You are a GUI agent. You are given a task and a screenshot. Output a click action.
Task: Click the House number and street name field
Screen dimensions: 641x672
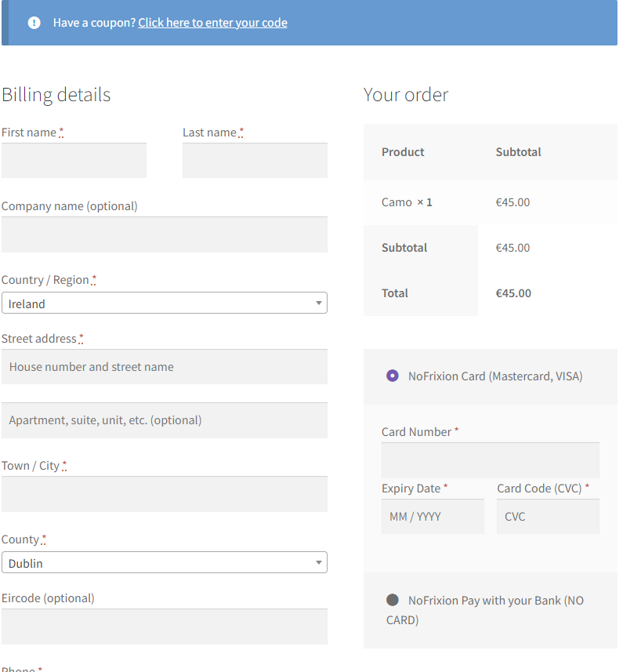tap(164, 366)
